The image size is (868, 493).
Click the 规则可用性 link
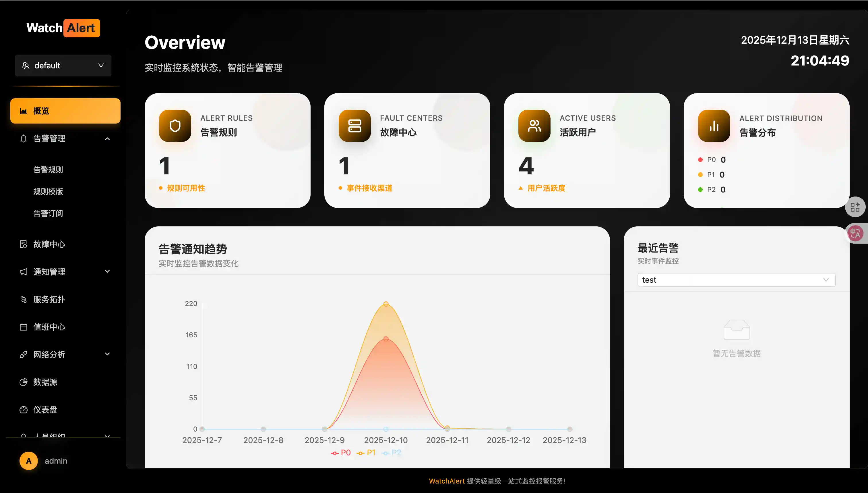click(186, 188)
